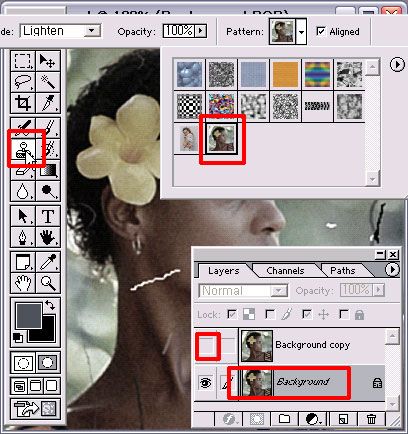Screen dimensions: 408x434
Task: Click the pattern picker scroll-down arrow
Action: (372, 179)
